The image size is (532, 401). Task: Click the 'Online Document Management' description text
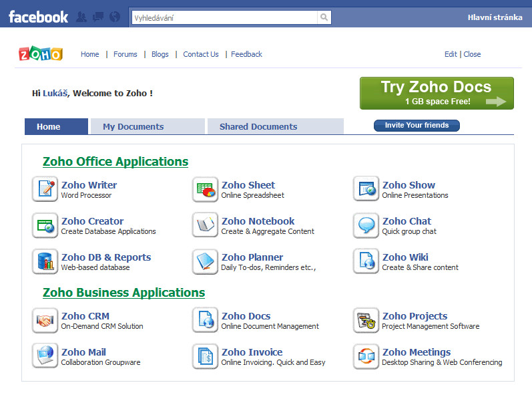270,326
